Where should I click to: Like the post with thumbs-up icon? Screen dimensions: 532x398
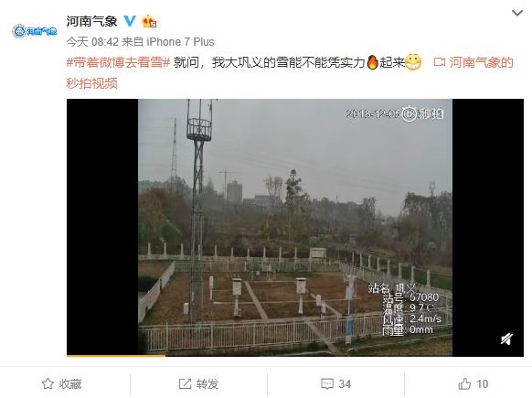(464, 384)
